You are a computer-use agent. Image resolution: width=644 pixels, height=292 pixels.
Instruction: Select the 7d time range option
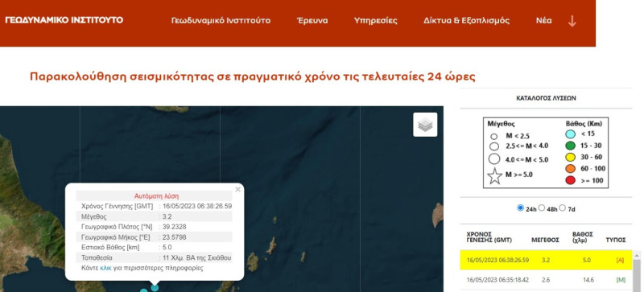pyautogui.click(x=562, y=208)
